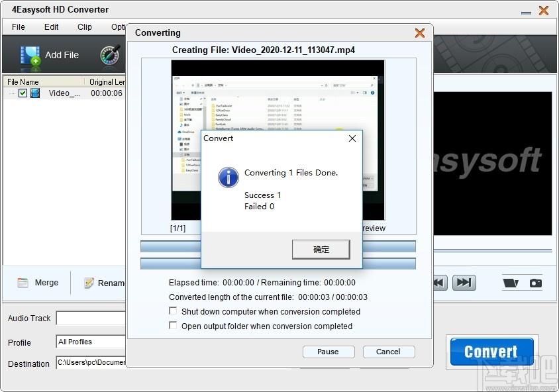Click the effect tool icon next to Add File

[x=110, y=55]
